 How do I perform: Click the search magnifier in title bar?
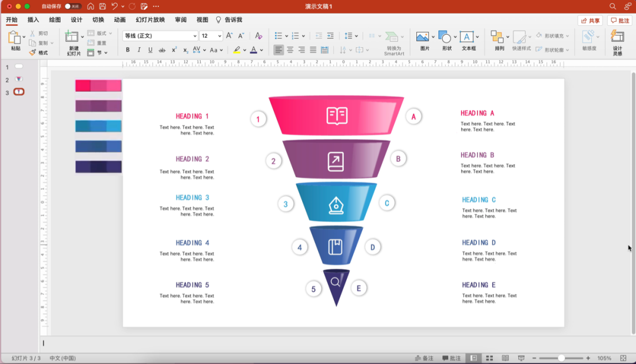tap(612, 6)
